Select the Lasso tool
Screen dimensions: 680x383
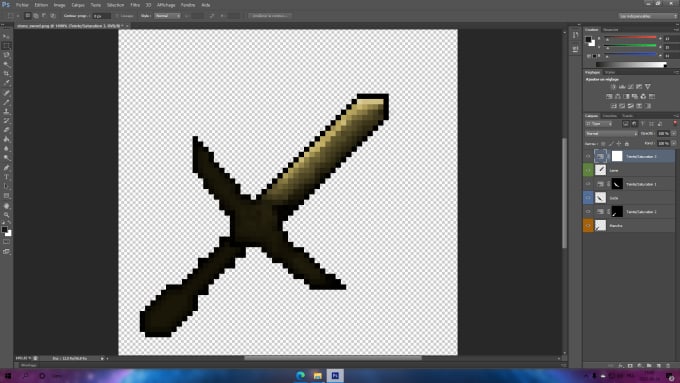(7, 55)
